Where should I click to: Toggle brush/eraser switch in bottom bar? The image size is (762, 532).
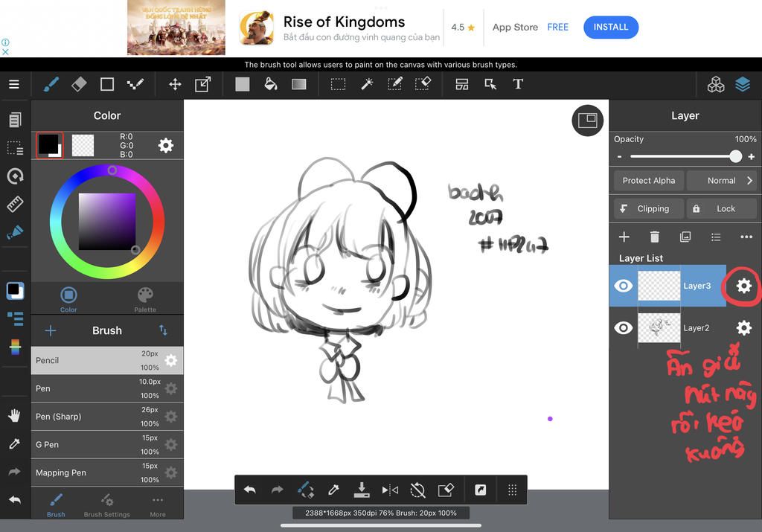pyautogui.click(x=305, y=490)
